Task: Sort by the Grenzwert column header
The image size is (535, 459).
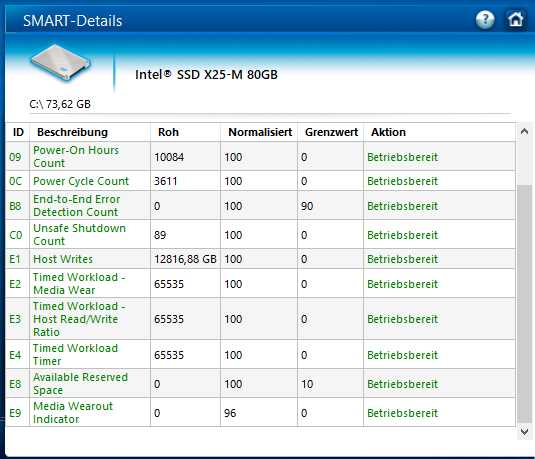Action: (331, 132)
